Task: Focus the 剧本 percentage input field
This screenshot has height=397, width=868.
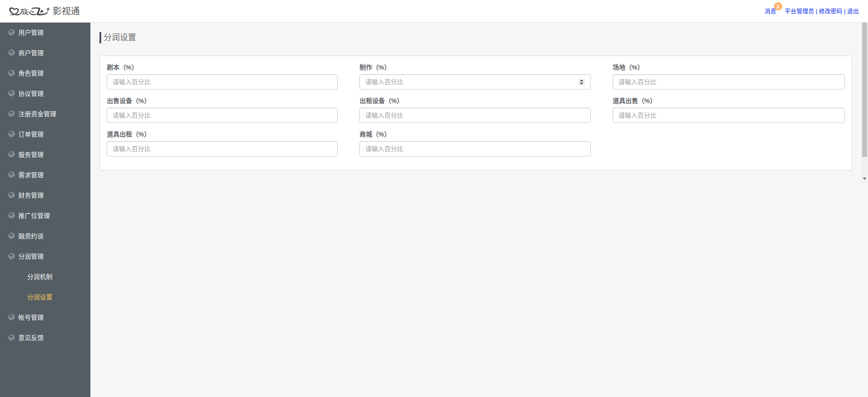Action: tap(222, 82)
